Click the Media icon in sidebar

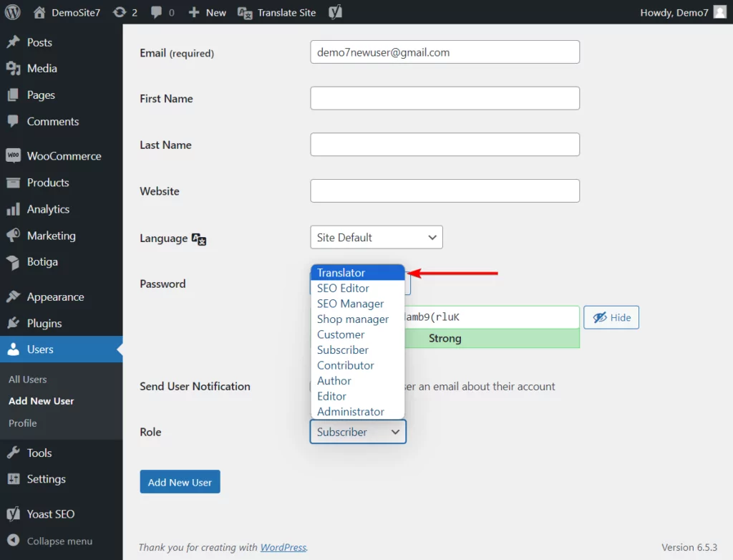tap(13, 68)
